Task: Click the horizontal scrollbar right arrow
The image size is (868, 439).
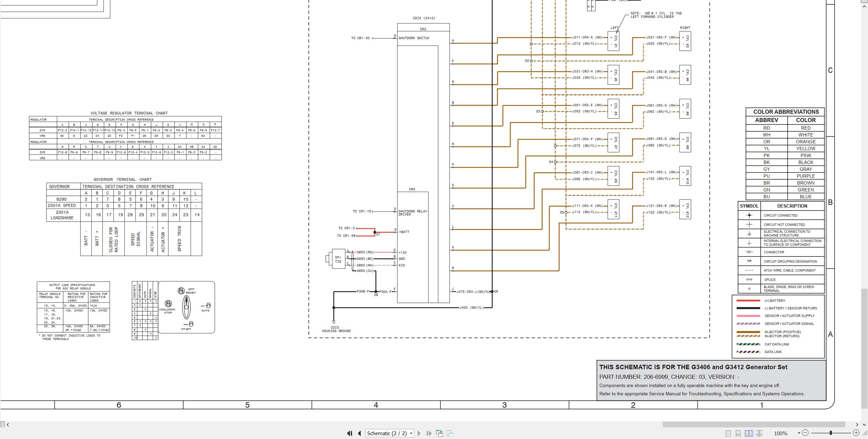Action: (857, 425)
